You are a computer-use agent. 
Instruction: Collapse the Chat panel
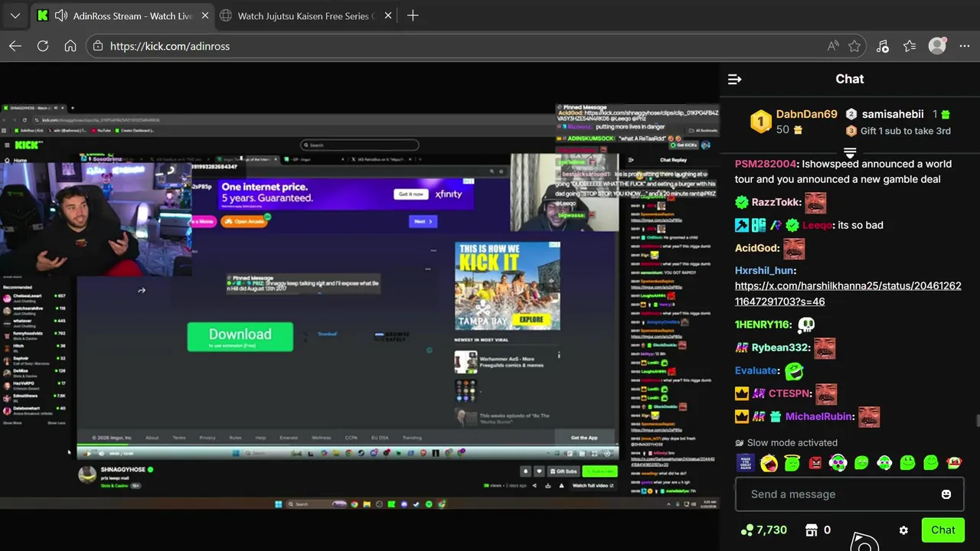[x=734, y=79]
